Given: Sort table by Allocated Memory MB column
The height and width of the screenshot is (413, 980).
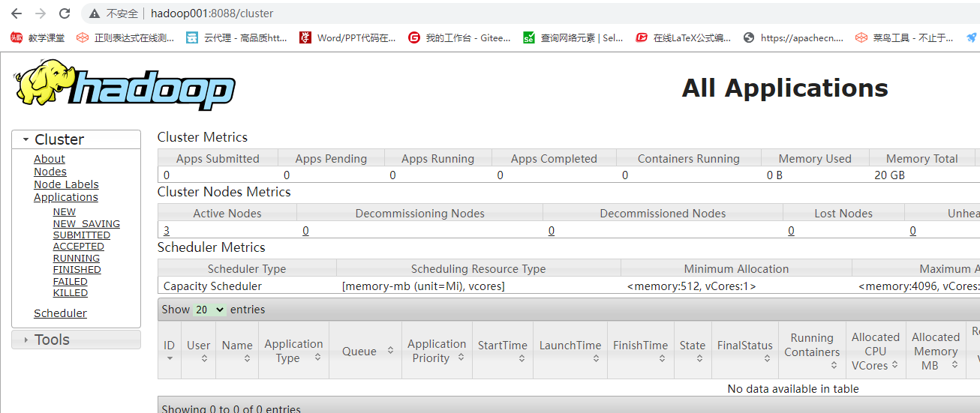Looking at the screenshot, I should [x=936, y=350].
